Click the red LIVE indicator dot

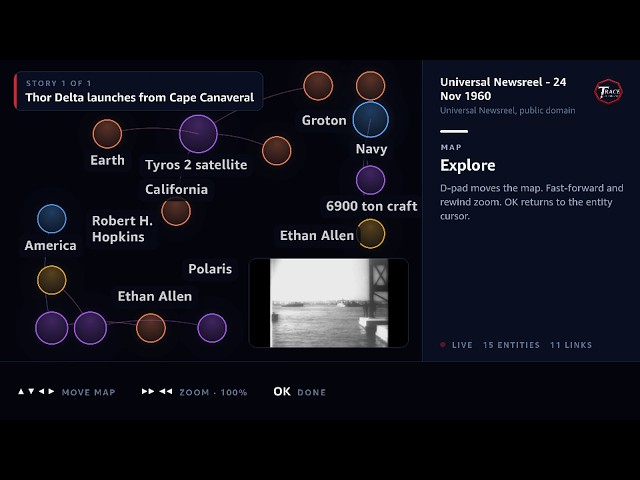click(x=443, y=344)
